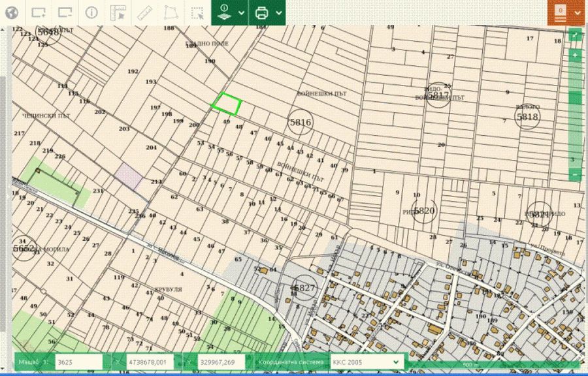The height and width of the screenshot is (376, 588).
Task: Click the globe full-extent icon
Action: coord(12,12)
